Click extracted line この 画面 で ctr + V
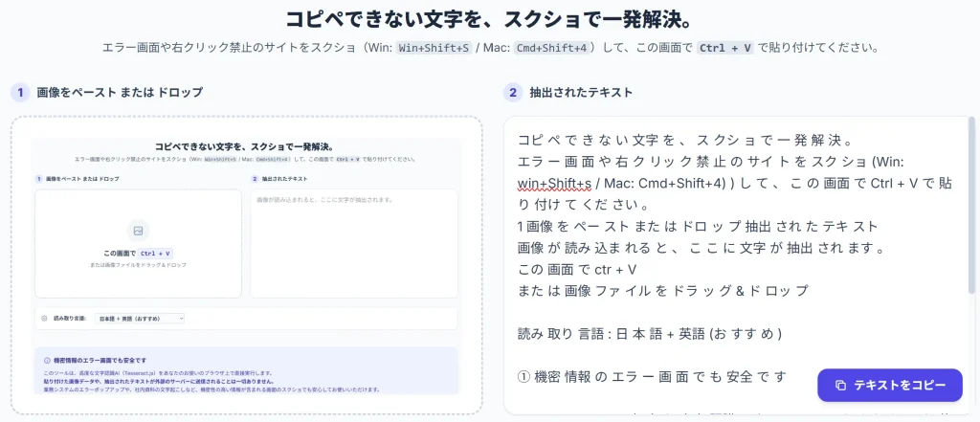980x422 pixels. [577, 270]
